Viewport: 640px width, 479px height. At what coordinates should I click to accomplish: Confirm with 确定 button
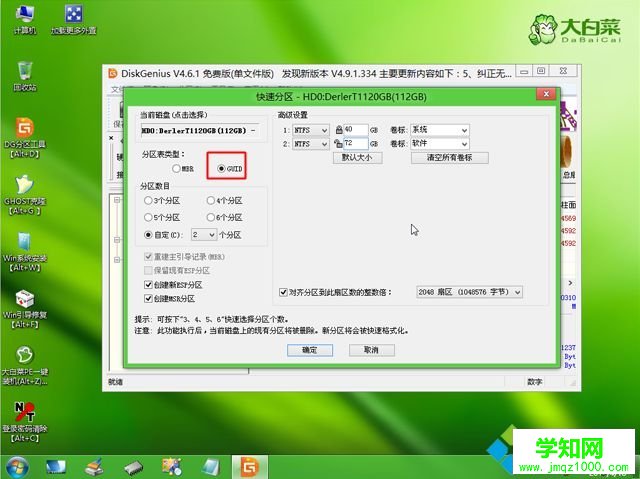(310, 350)
